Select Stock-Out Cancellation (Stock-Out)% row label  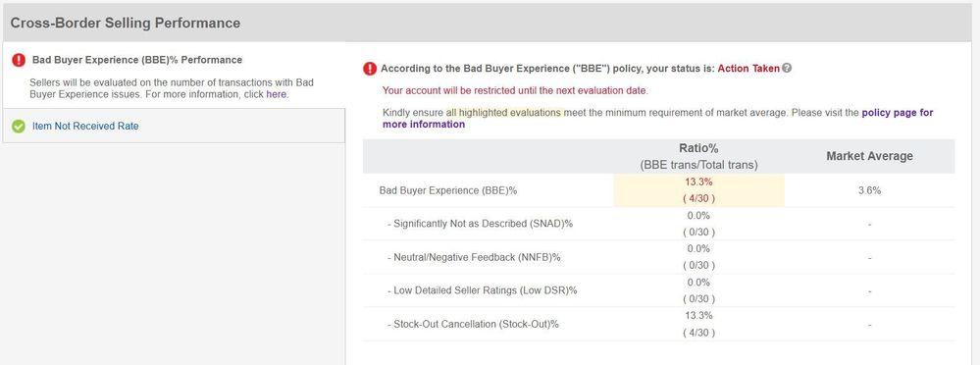(x=473, y=325)
